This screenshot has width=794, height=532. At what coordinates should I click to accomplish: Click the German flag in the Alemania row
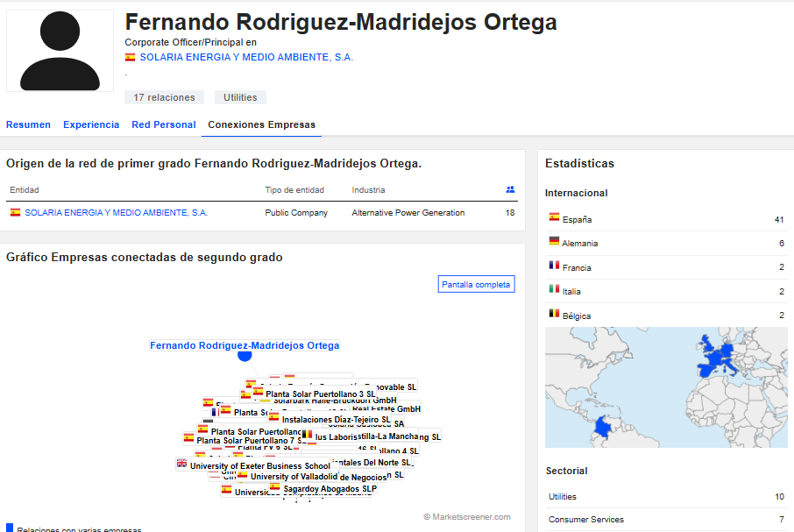(x=555, y=241)
